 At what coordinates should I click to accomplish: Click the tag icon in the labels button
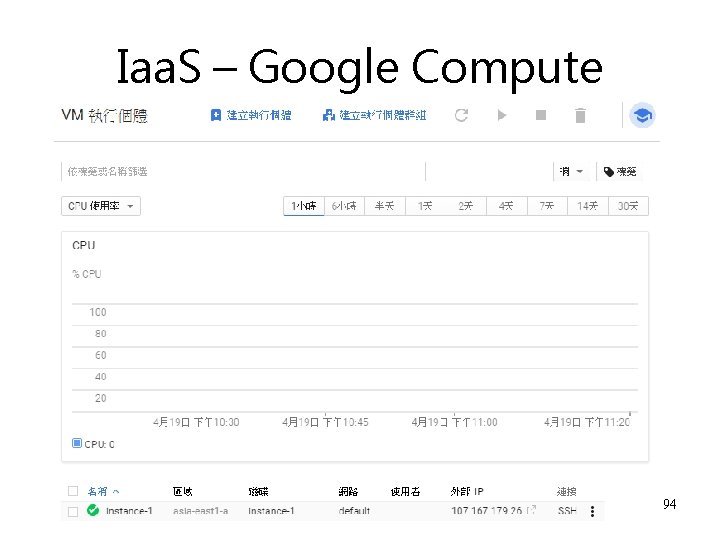608,172
